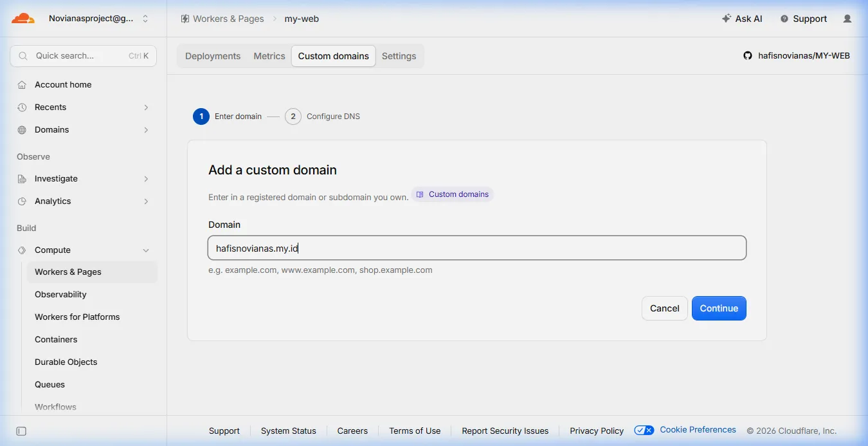Viewport: 868px width, 446px height.
Task: Click the Account home house icon
Action: point(22,84)
